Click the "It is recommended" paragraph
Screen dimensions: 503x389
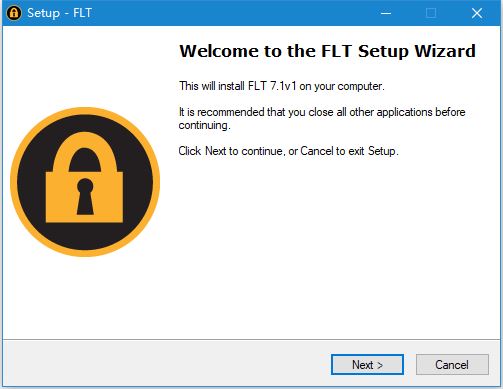(x=322, y=118)
